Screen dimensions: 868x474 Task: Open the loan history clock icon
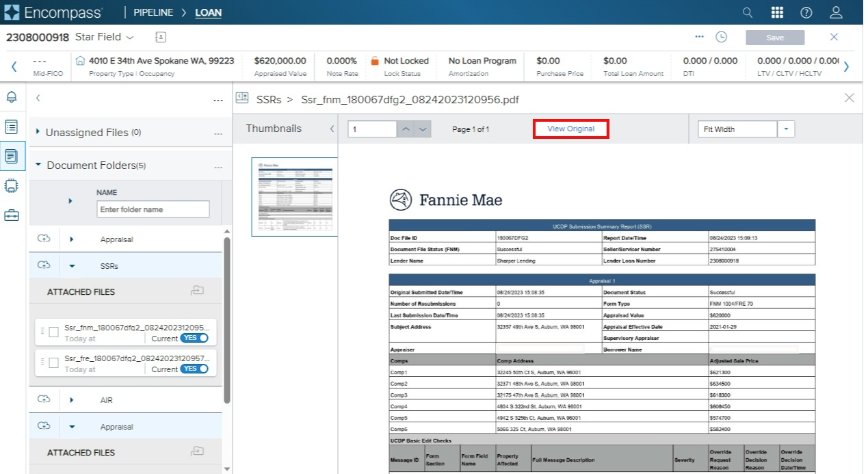tap(721, 37)
